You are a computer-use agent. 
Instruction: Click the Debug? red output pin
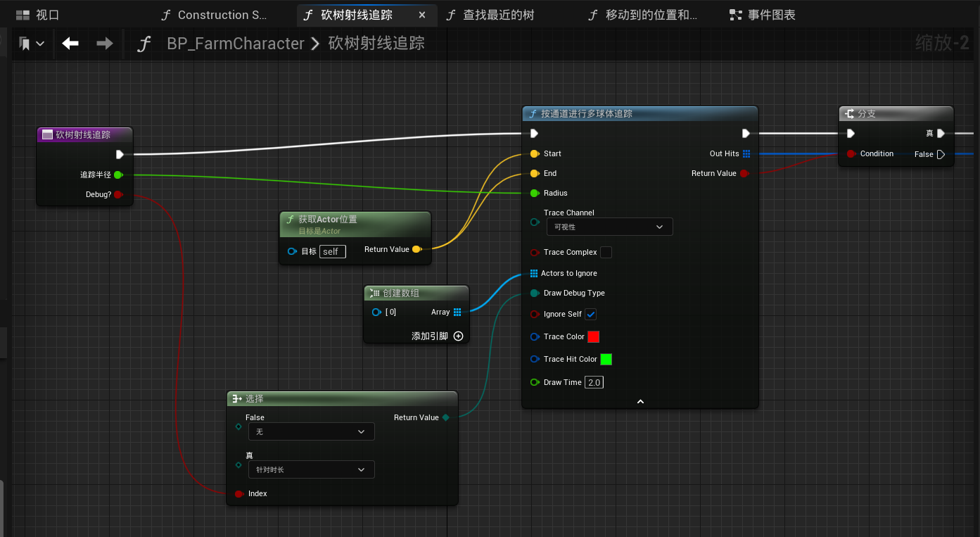(x=117, y=194)
